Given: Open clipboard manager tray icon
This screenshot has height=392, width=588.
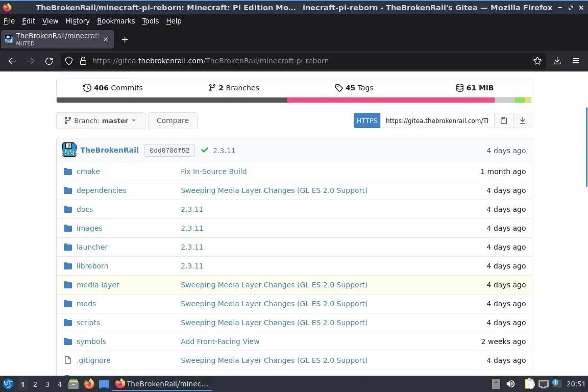Looking at the screenshot, I should tap(529, 384).
